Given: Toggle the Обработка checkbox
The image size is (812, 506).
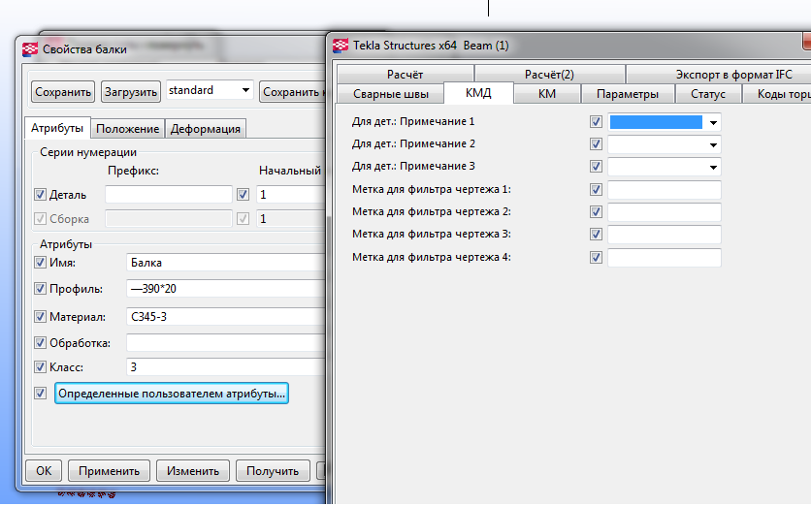Looking at the screenshot, I should click(41, 342).
